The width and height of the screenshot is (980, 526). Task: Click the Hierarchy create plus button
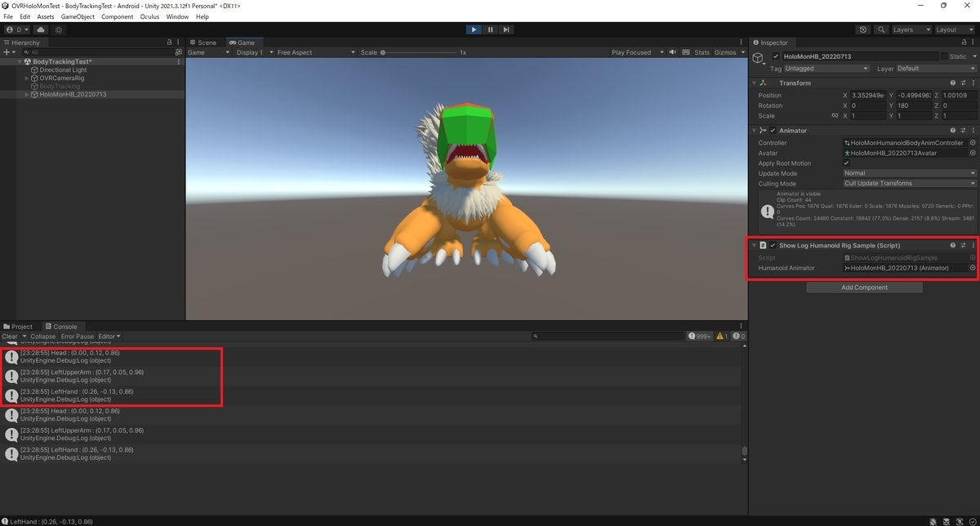point(8,52)
